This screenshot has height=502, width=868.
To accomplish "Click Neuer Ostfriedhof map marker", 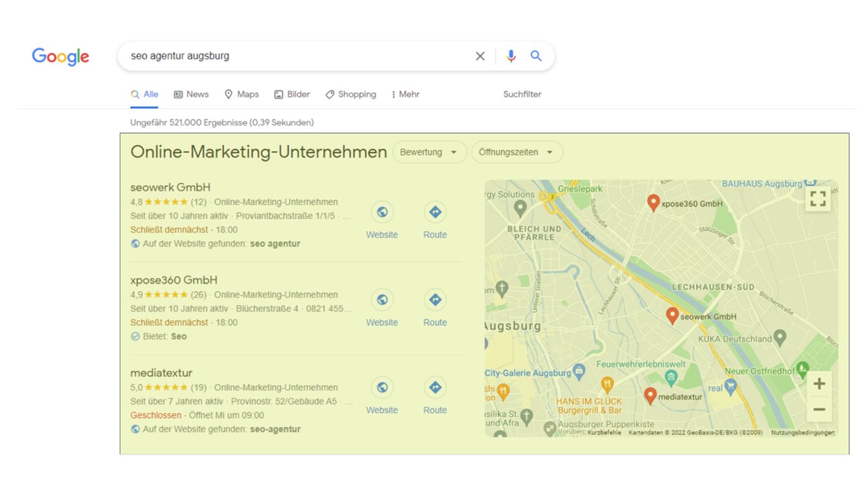I will tap(803, 369).
